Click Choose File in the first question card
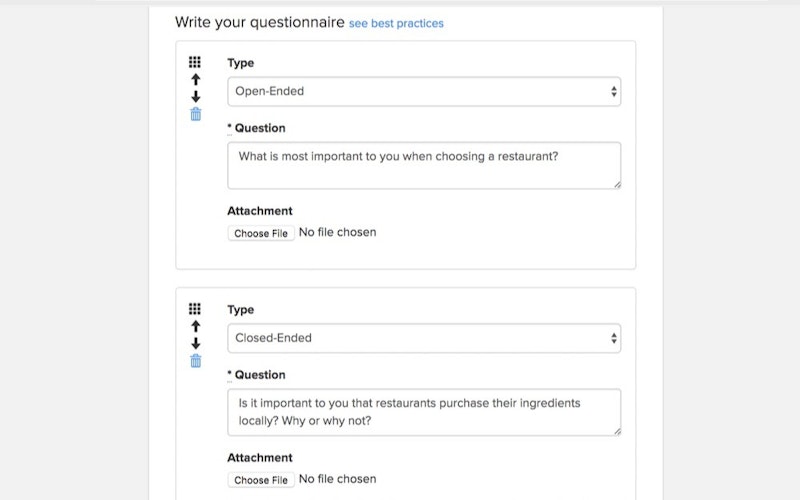The width and height of the screenshot is (800, 500). coord(260,233)
